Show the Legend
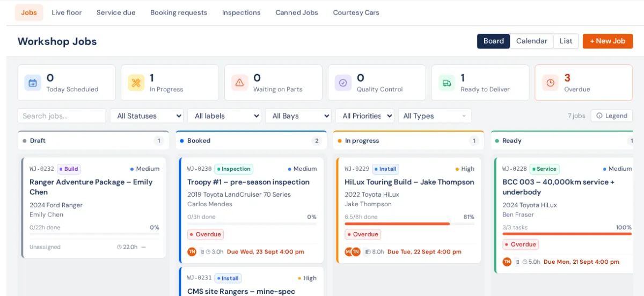Image resolution: width=644 pixels, height=296 pixels. 612,115
